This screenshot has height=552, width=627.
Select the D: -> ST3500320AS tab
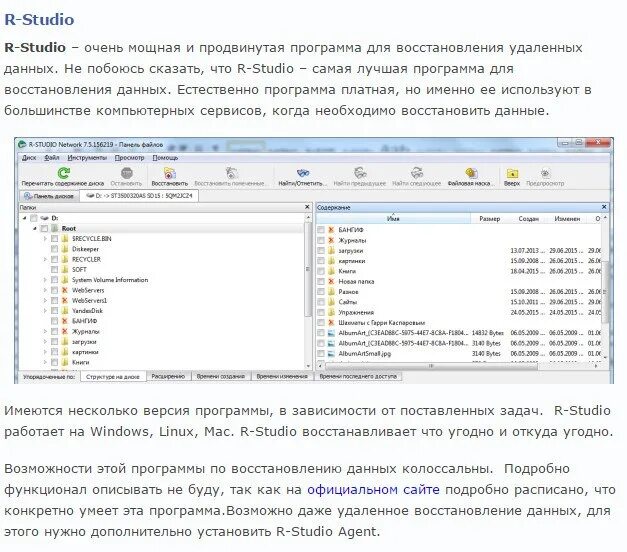139,196
